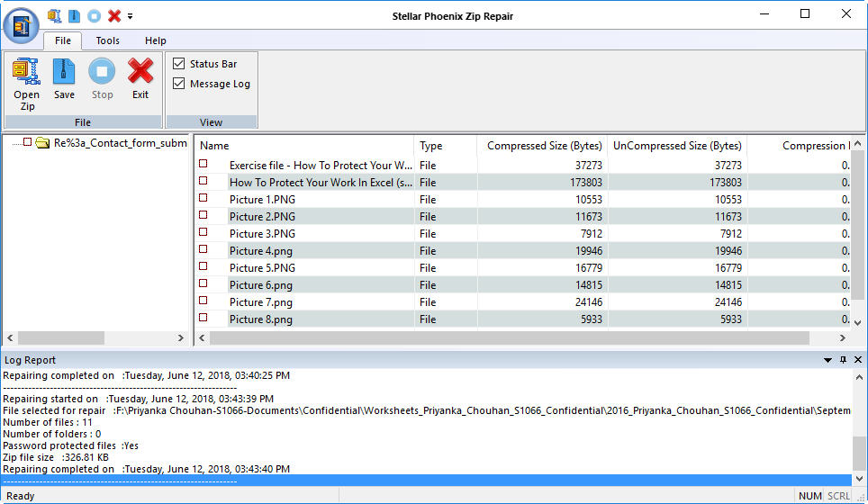The image size is (868, 504).
Task: Pin the Log Report panel
Action: click(x=843, y=360)
